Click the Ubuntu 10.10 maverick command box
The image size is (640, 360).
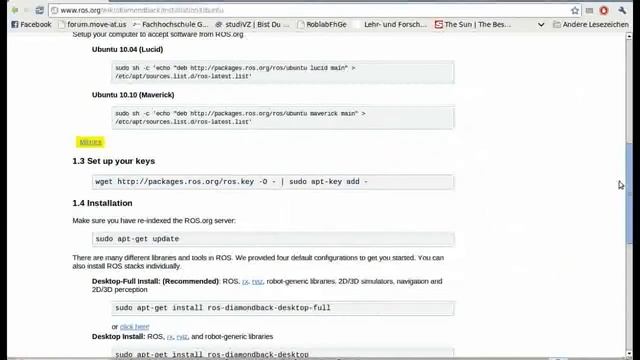[x=283, y=118]
